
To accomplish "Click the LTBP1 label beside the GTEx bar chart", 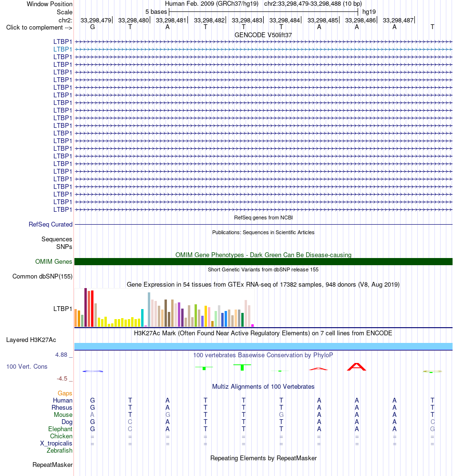I will click(63, 309).
